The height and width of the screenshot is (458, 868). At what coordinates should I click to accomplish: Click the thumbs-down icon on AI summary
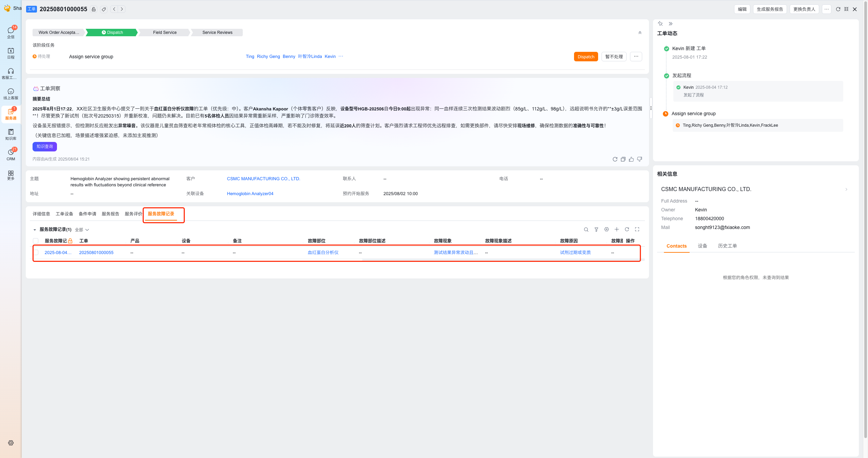tap(639, 159)
